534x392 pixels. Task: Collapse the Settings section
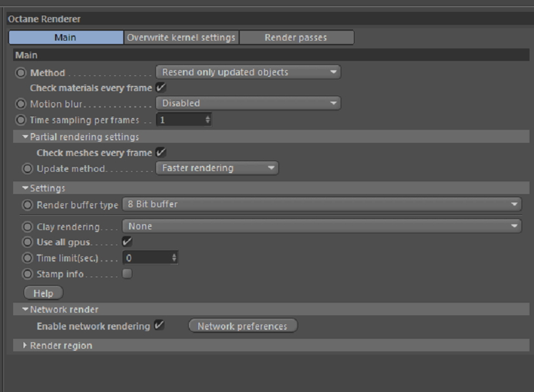point(25,188)
